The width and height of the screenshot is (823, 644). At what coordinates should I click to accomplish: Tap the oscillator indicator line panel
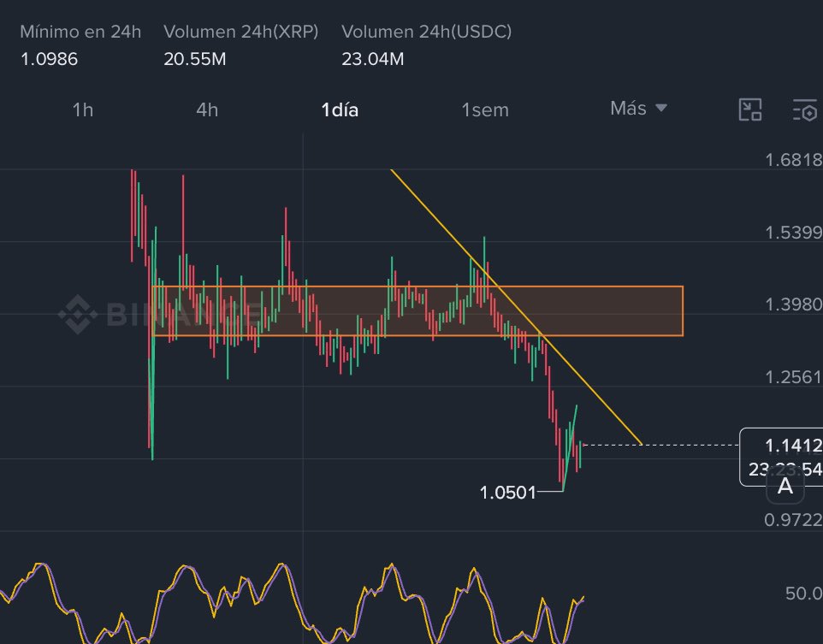pyautogui.click(x=292, y=603)
